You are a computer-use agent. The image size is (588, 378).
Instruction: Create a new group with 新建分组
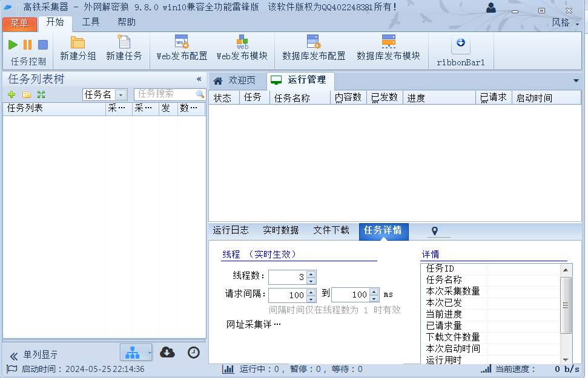[78, 49]
